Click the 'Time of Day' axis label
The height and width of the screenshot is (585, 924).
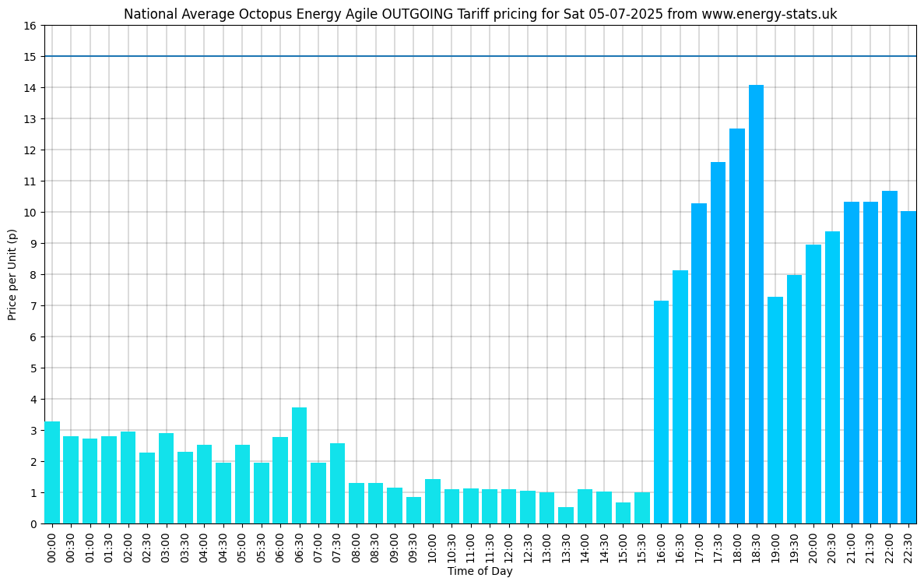[x=480, y=571]
